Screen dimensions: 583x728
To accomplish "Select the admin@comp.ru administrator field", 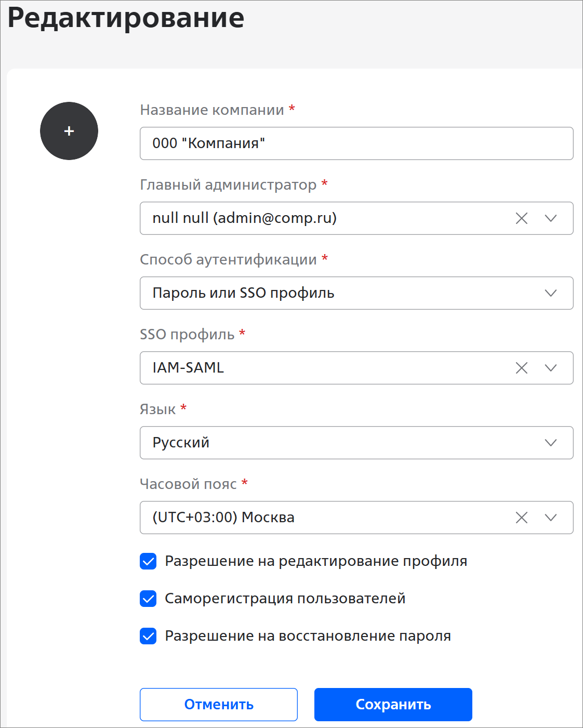I will point(356,218).
